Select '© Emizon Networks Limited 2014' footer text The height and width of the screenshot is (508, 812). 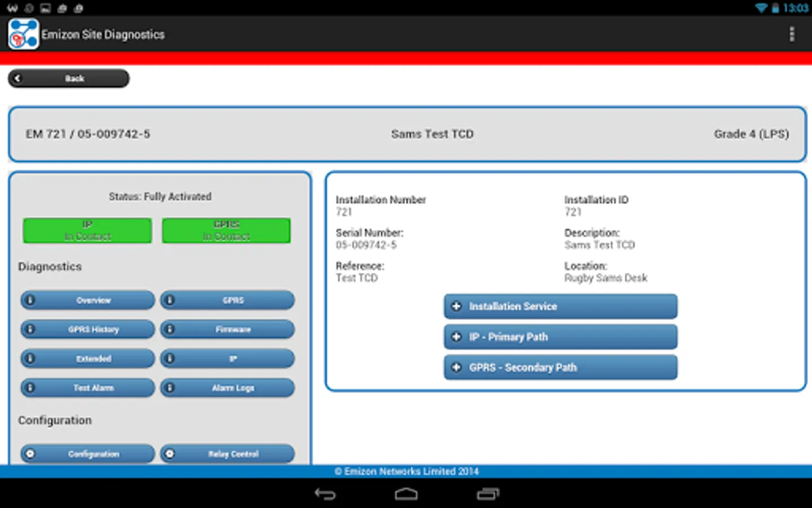click(x=407, y=471)
